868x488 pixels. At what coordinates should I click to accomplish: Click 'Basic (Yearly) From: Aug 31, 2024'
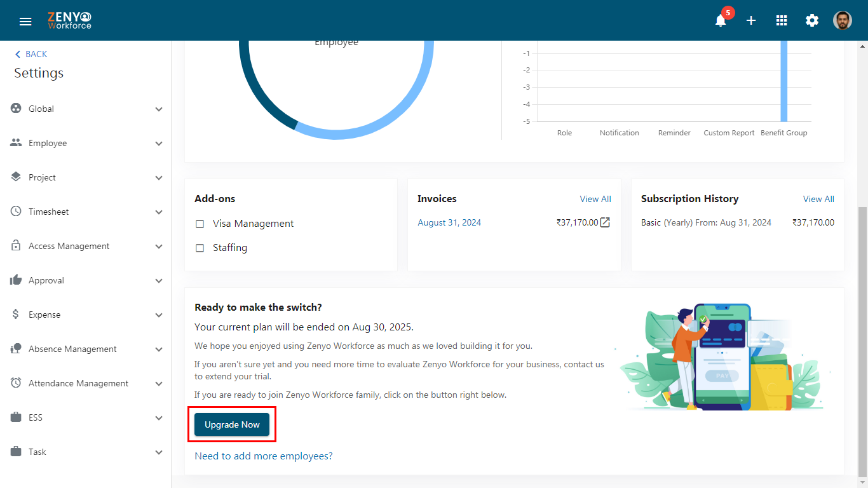coord(706,222)
